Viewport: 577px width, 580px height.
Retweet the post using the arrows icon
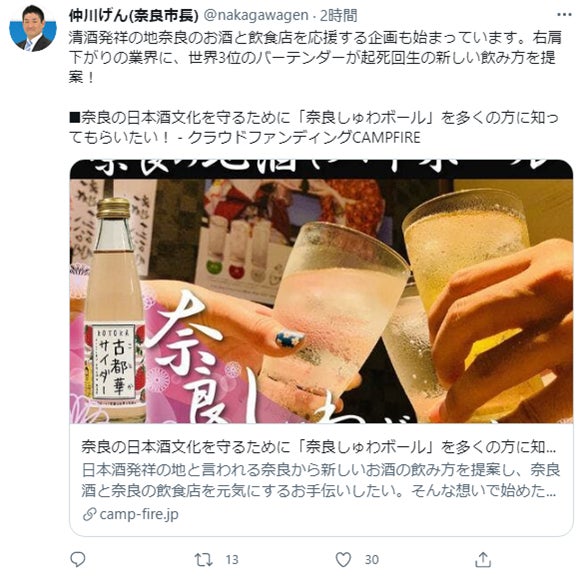203,560
